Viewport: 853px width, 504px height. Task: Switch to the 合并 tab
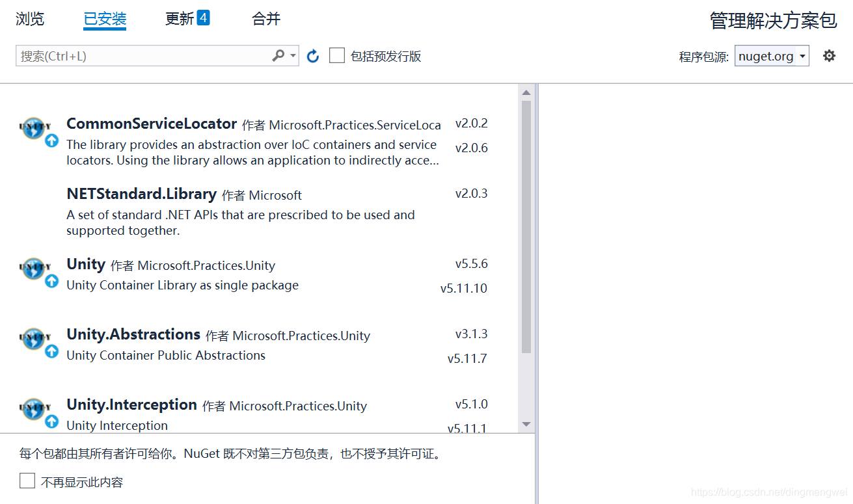(265, 18)
